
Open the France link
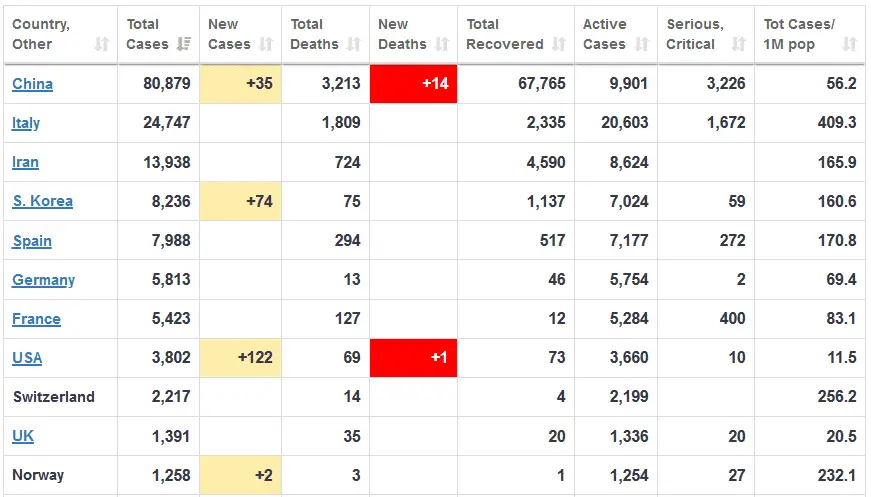click(x=36, y=319)
